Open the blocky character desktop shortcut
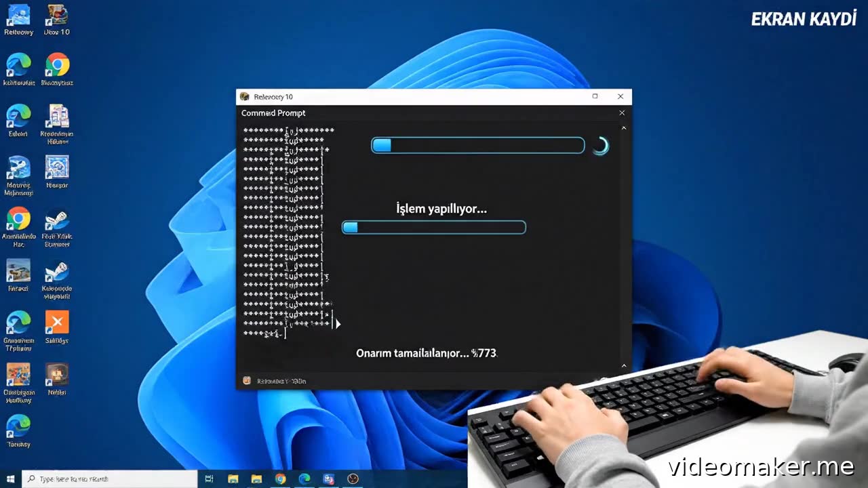868x488 pixels. 57,373
